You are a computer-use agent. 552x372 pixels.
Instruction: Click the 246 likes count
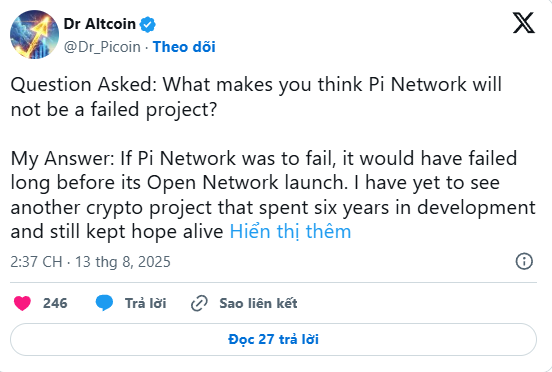[x=55, y=303]
